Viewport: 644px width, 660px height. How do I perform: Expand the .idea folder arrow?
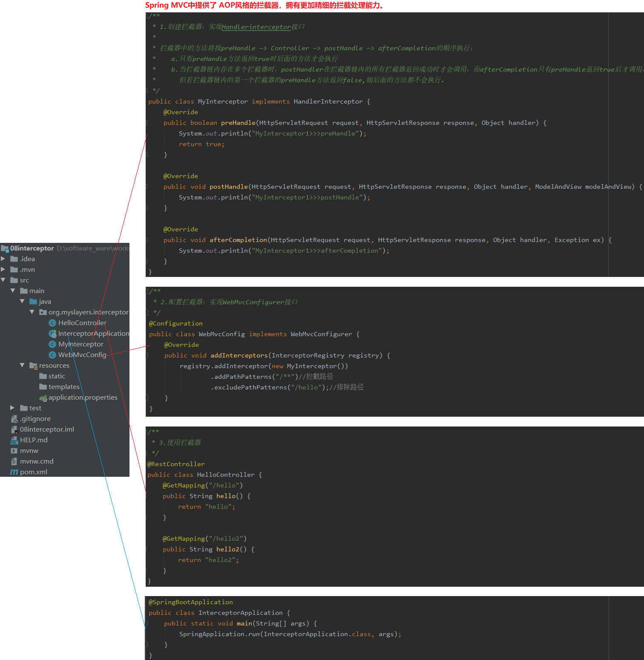click(x=3, y=259)
